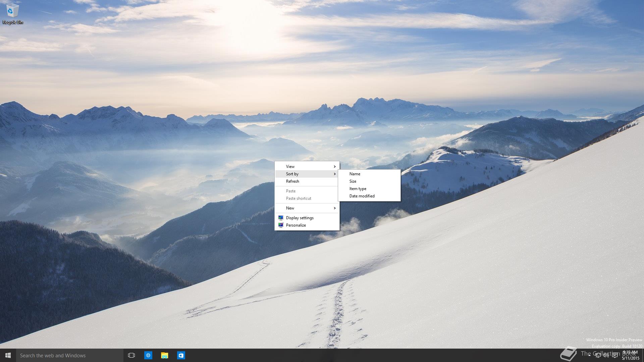The width and height of the screenshot is (644, 362).
Task: Open File Explorer from the taskbar
Action: click(x=164, y=355)
